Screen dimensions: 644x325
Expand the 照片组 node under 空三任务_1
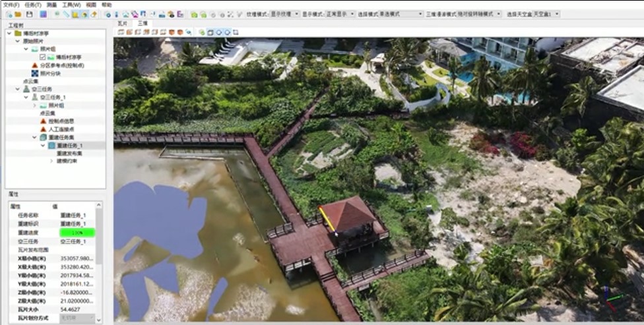(34, 105)
